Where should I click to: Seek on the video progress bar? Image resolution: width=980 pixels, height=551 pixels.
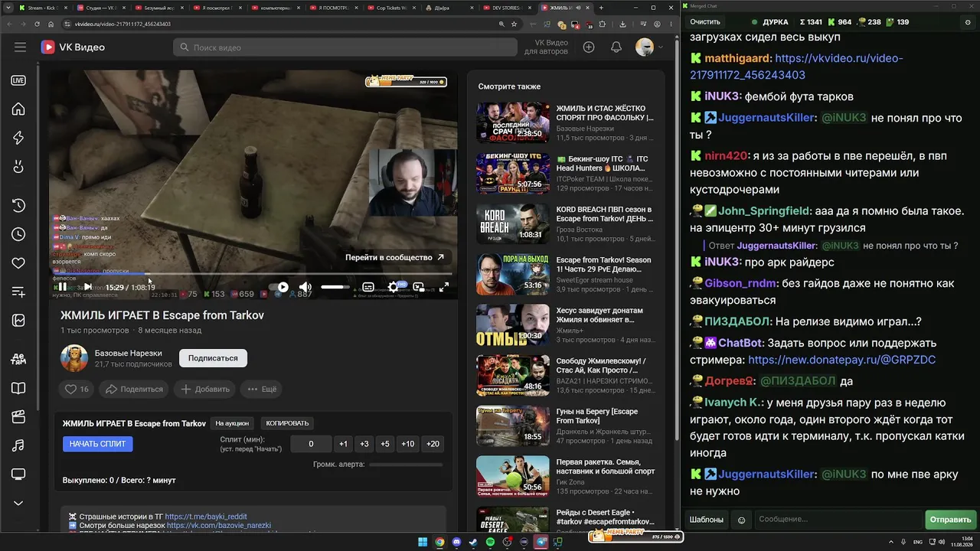[x=253, y=273]
